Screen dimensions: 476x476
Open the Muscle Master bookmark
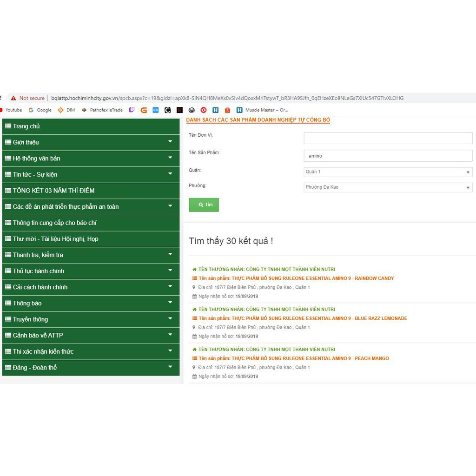coord(266,110)
